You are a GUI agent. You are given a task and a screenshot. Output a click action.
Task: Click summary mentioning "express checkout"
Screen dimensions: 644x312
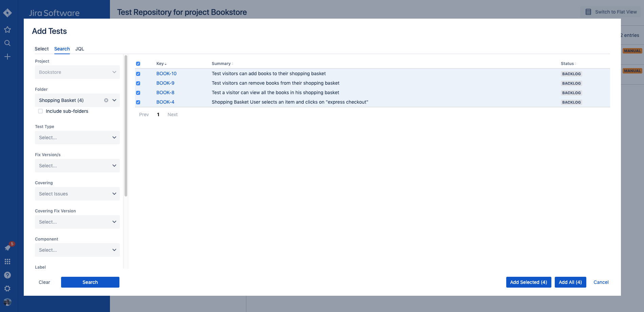coord(290,102)
